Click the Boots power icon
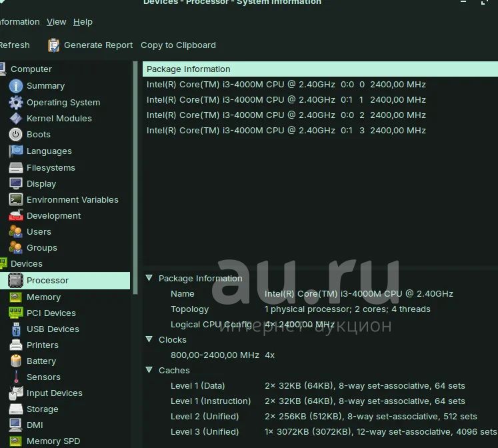This screenshot has width=498, height=448. (x=15, y=134)
